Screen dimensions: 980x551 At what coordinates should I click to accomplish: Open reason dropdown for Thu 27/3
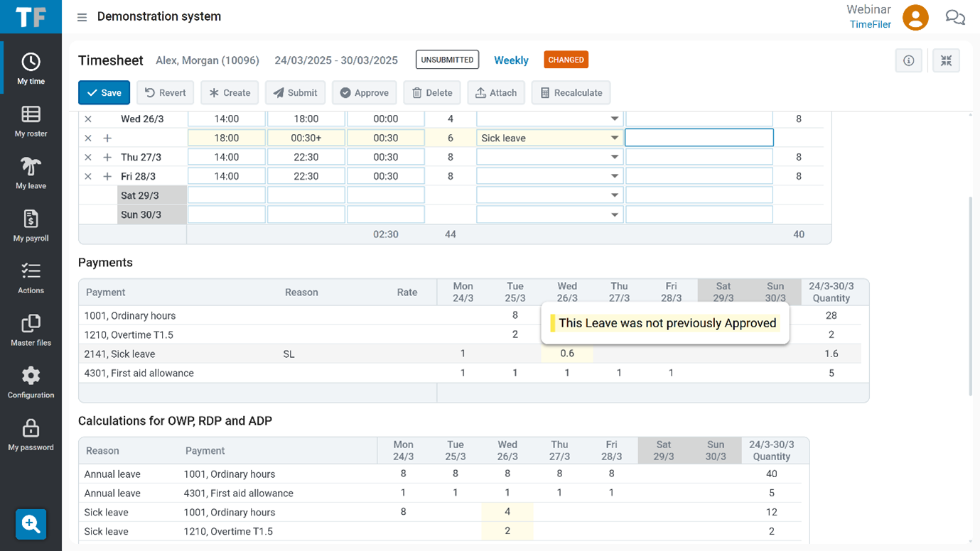pyautogui.click(x=614, y=158)
